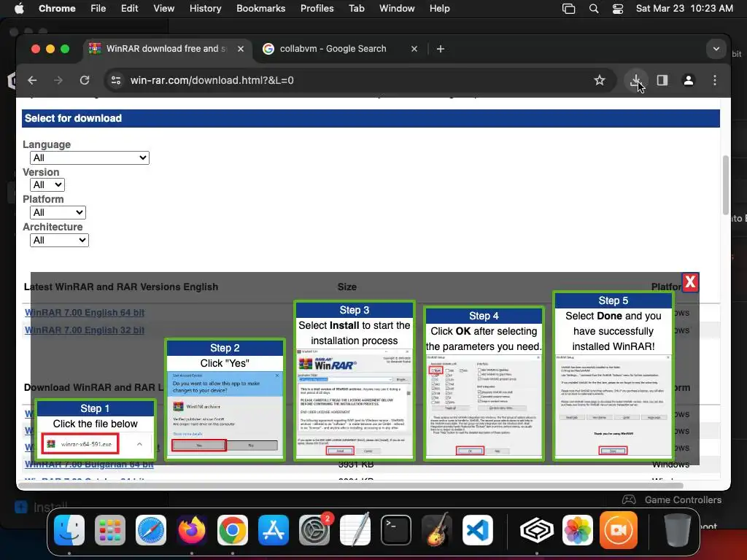Screen dimensions: 747x560
Task: Click Google Chrome in the Dock
Action: (233, 530)
